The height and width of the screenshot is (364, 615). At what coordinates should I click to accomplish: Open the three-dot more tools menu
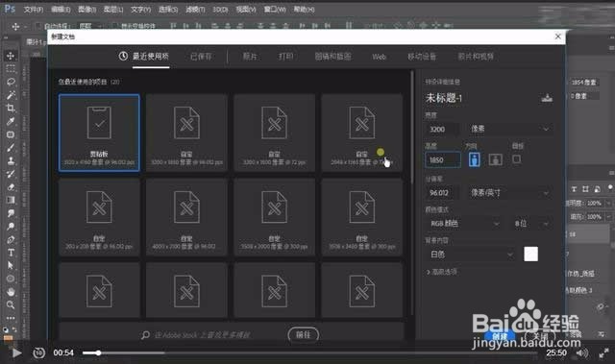pos(11,318)
